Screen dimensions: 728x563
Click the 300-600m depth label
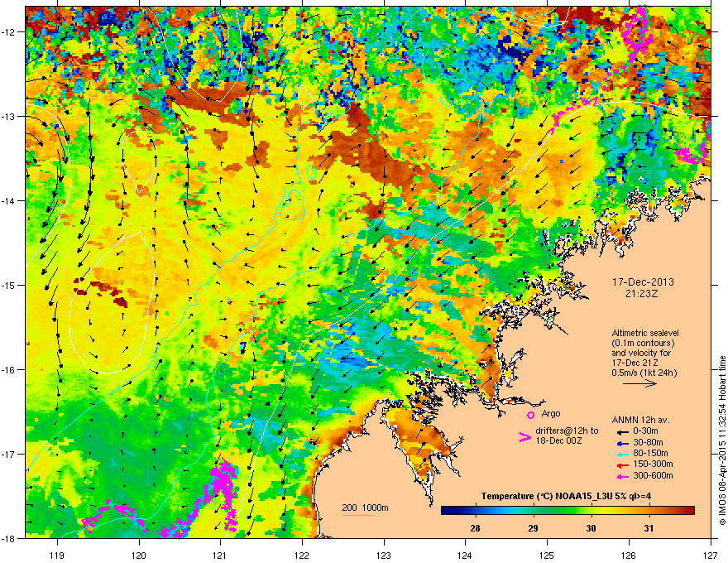pos(653,475)
